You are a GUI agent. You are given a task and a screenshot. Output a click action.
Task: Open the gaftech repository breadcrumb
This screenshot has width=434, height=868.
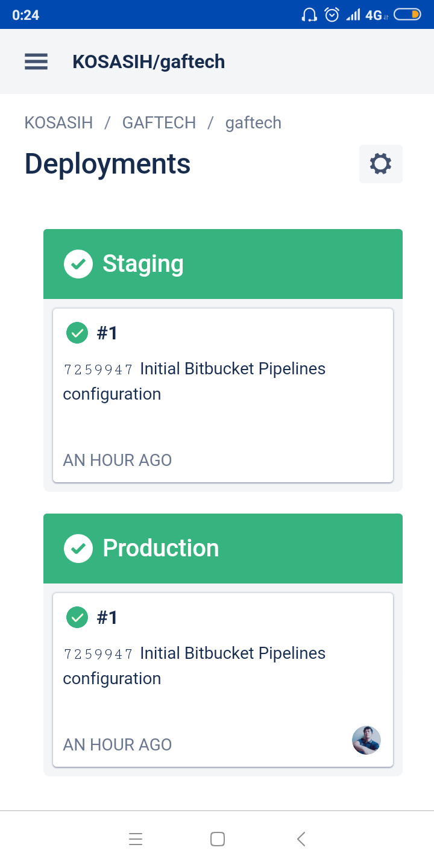coord(253,123)
